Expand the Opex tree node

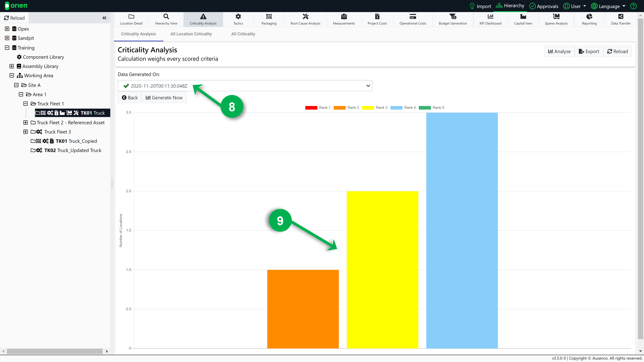(7, 29)
